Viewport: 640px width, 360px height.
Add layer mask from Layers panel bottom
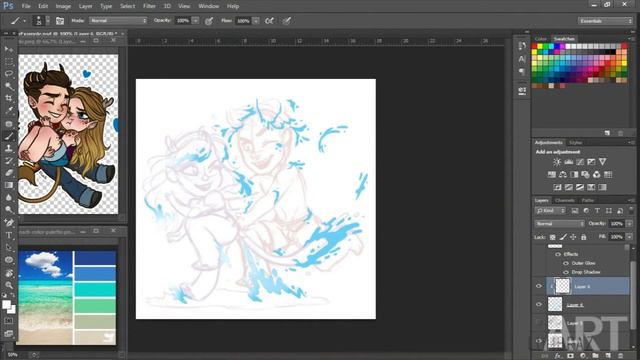[x=571, y=356]
